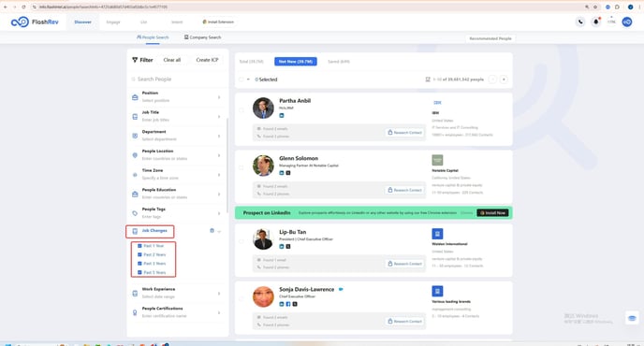Click Research Contact for Partha Anbil

click(405, 133)
